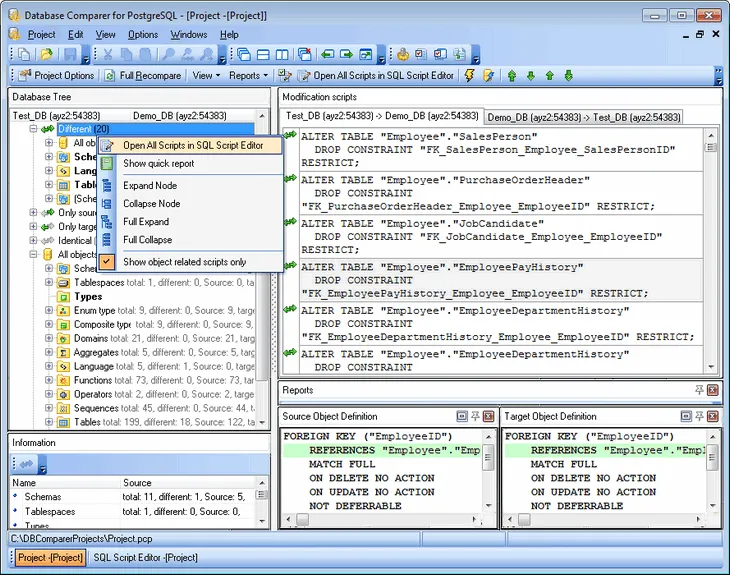Toggle 'Show object related scripts only' option
Screen dimensions: 730x575
184,262
